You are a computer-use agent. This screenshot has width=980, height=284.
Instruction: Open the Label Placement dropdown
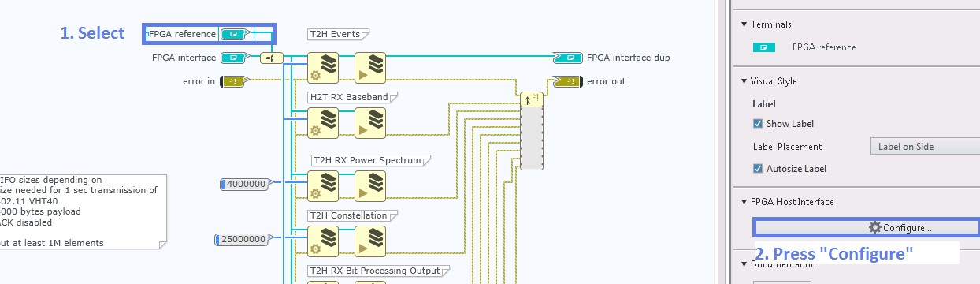924,146
